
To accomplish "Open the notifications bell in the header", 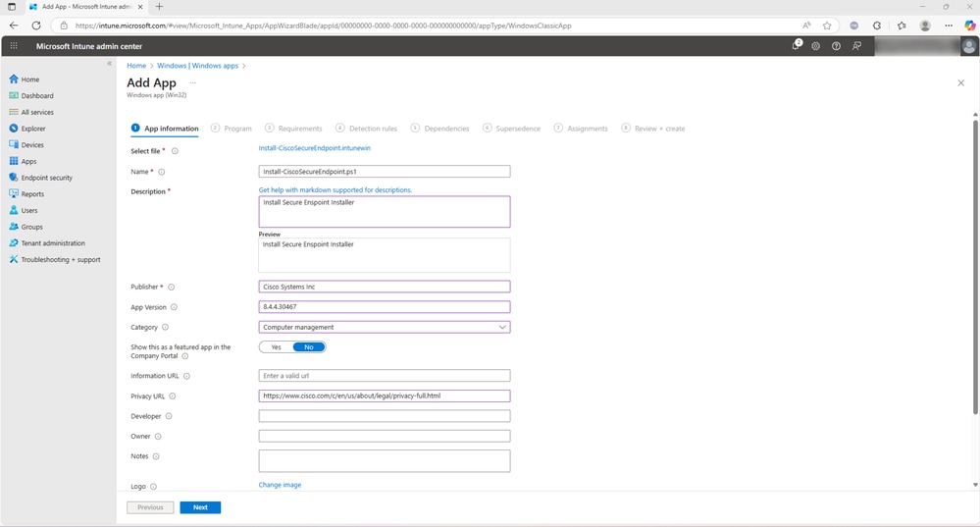I will [x=797, y=46].
